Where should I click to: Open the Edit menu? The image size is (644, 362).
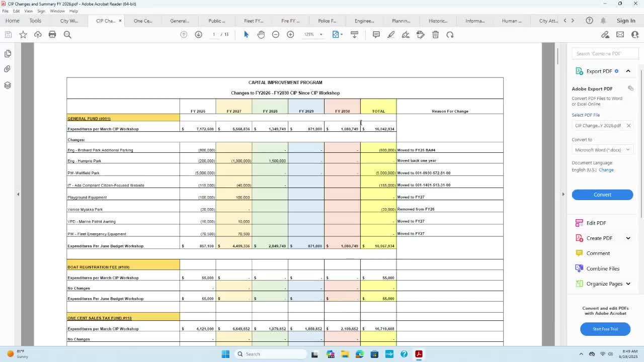(x=17, y=11)
